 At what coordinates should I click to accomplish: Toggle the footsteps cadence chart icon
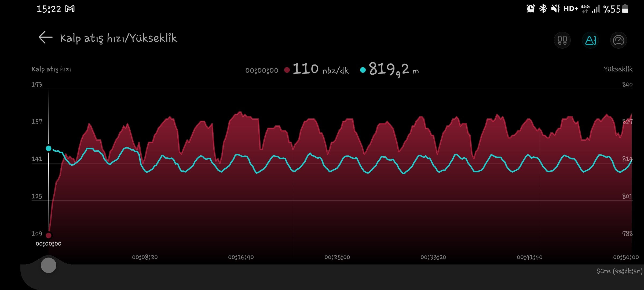point(562,40)
